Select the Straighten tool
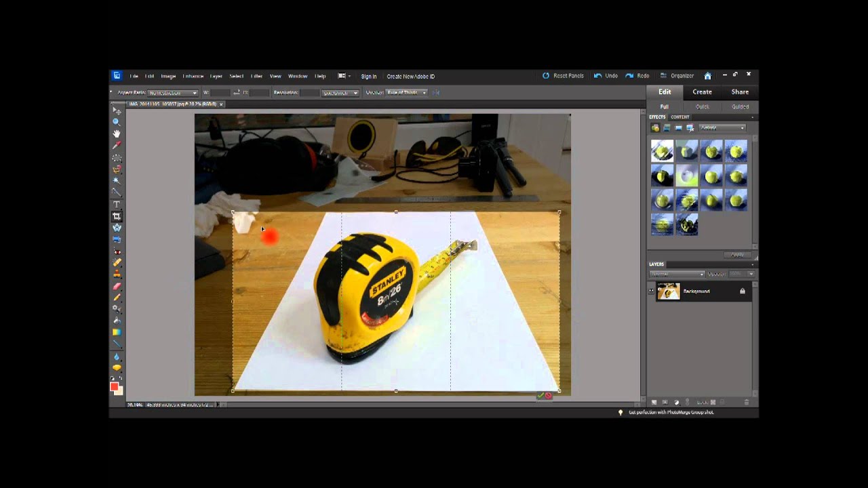Screen dimensions: 868x488 tap(117, 238)
